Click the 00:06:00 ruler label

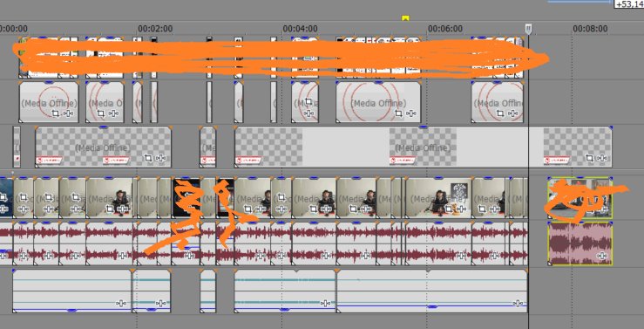click(x=445, y=29)
